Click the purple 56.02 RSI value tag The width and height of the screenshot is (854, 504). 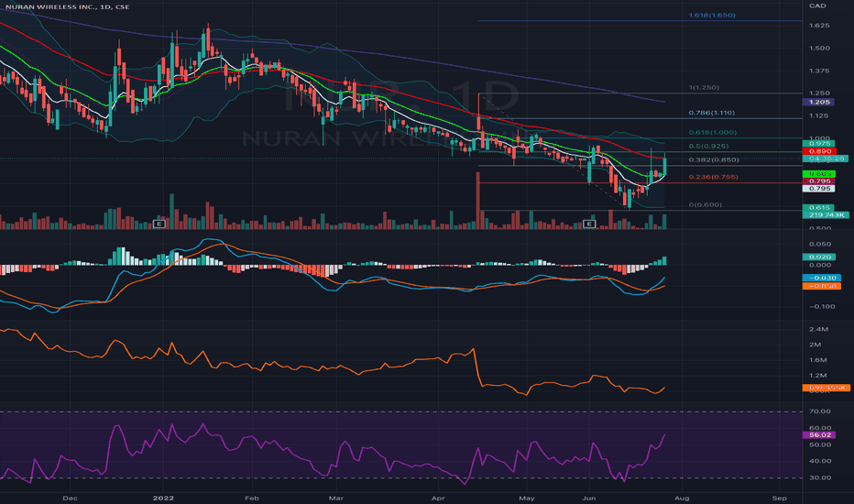(x=818, y=434)
